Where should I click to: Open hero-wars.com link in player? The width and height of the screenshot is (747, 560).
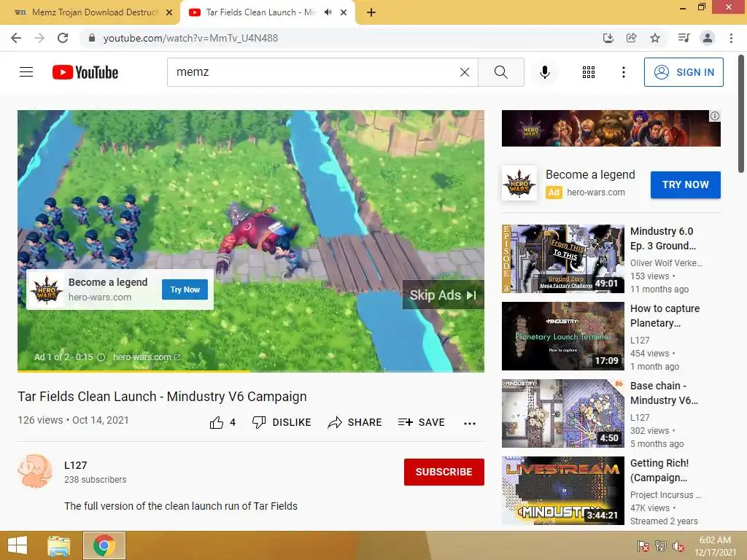[147, 357]
